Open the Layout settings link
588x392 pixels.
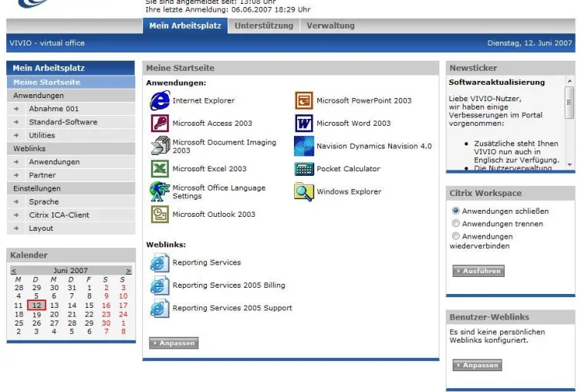pyautogui.click(x=41, y=228)
